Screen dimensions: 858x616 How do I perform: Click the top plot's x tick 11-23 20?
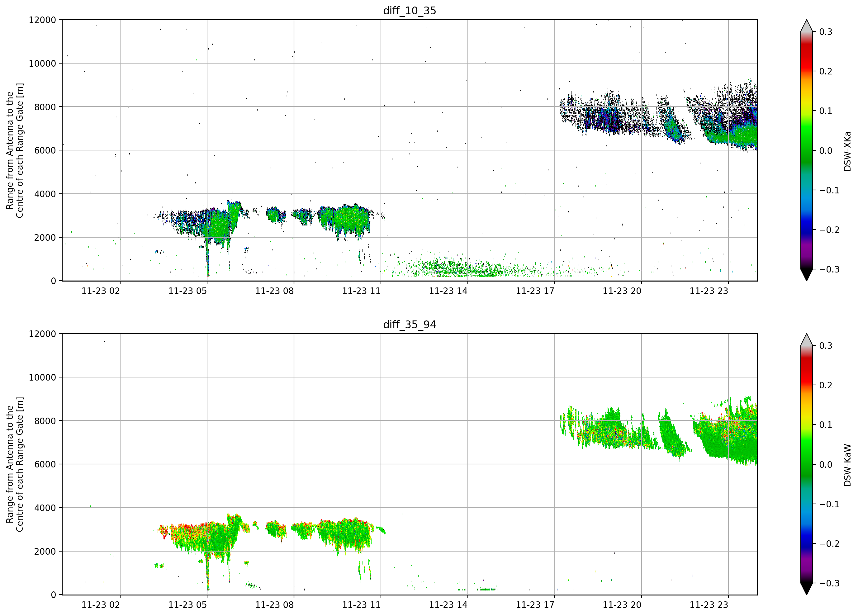click(622, 291)
